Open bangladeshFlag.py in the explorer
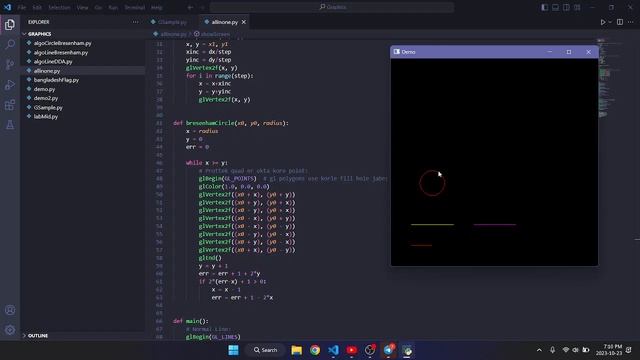This screenshot has width=640, height=360. 56,80
